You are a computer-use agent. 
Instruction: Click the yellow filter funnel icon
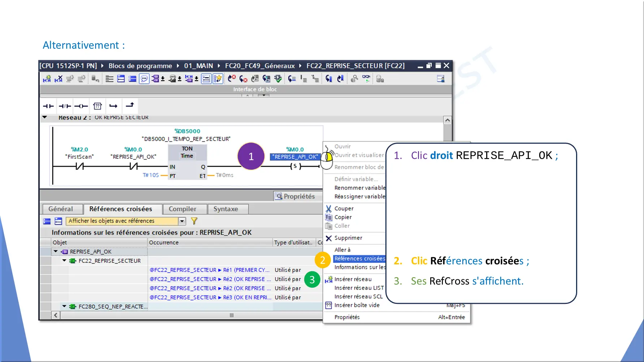coord(194,221)
